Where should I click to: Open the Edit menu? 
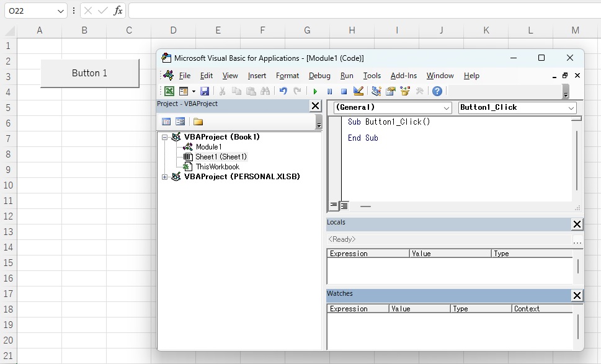coord(206,76)
